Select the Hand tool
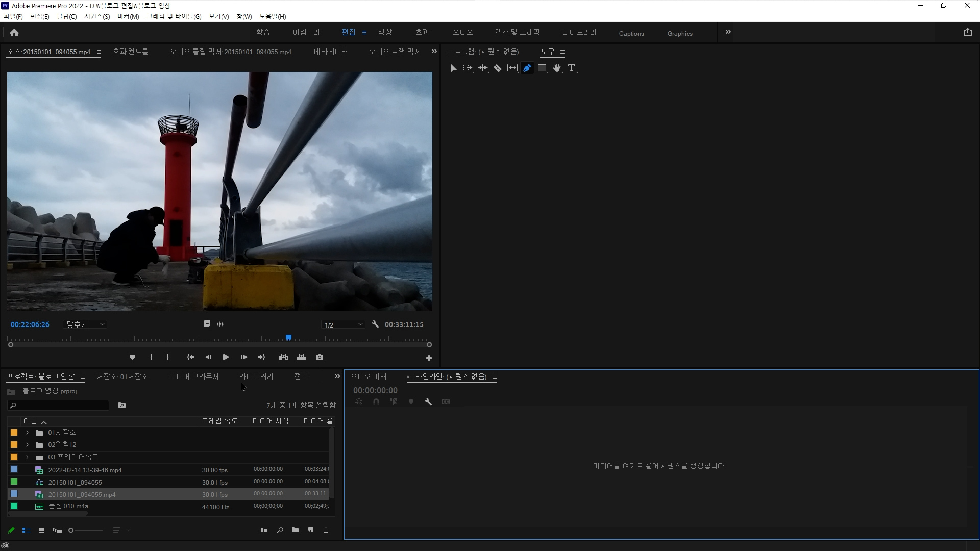This screenshot has height=551, width=980. [x=557, y=68]
